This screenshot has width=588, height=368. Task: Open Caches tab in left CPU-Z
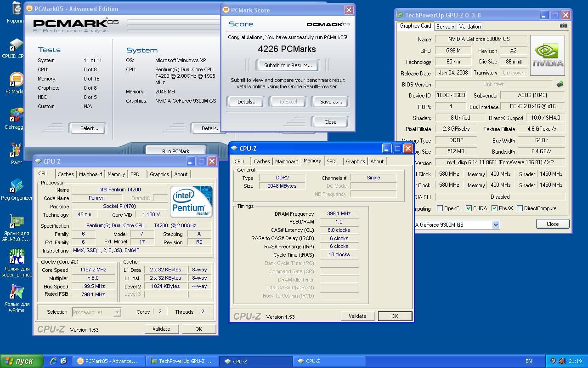tap(65, 174)
